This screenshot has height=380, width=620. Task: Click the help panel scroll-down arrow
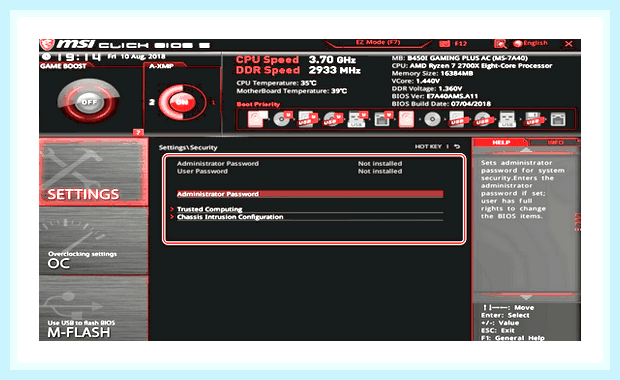525,297
